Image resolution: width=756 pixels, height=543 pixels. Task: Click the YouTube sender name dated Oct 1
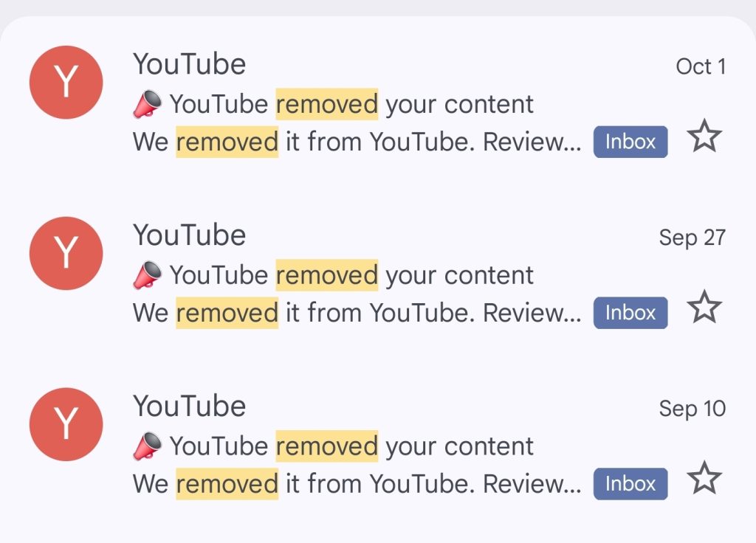click(x=190, y=64)
